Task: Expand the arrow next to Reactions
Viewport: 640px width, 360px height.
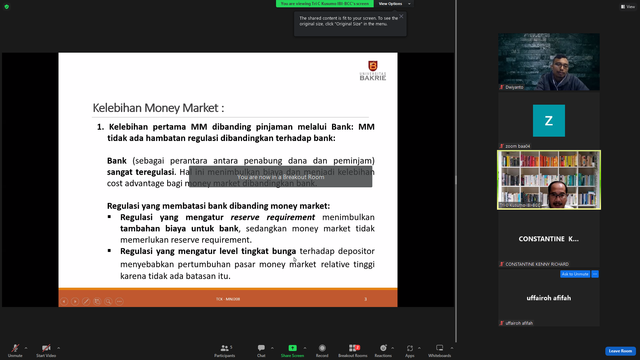Action: (393, 348)
